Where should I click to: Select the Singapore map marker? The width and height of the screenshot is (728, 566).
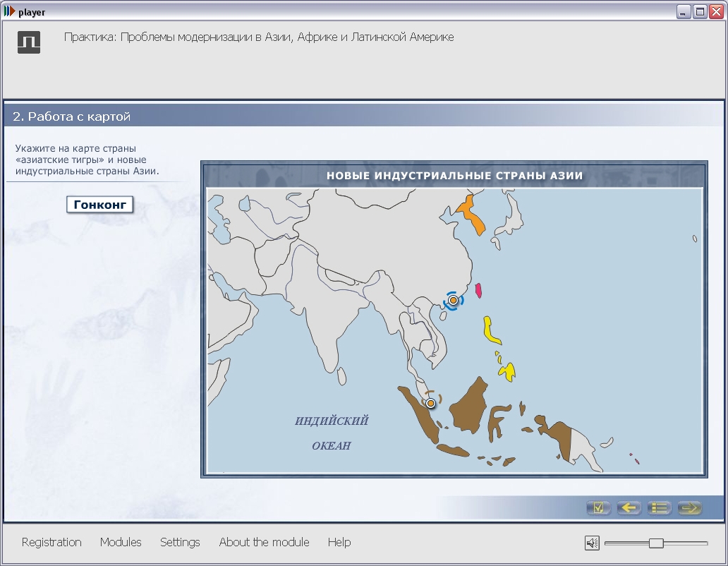pos(431,403)
